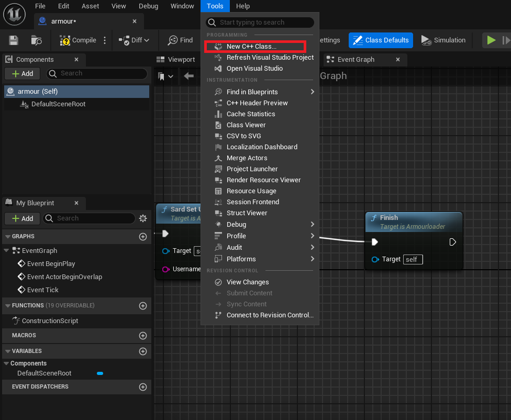Open Class Defaults

381,40
